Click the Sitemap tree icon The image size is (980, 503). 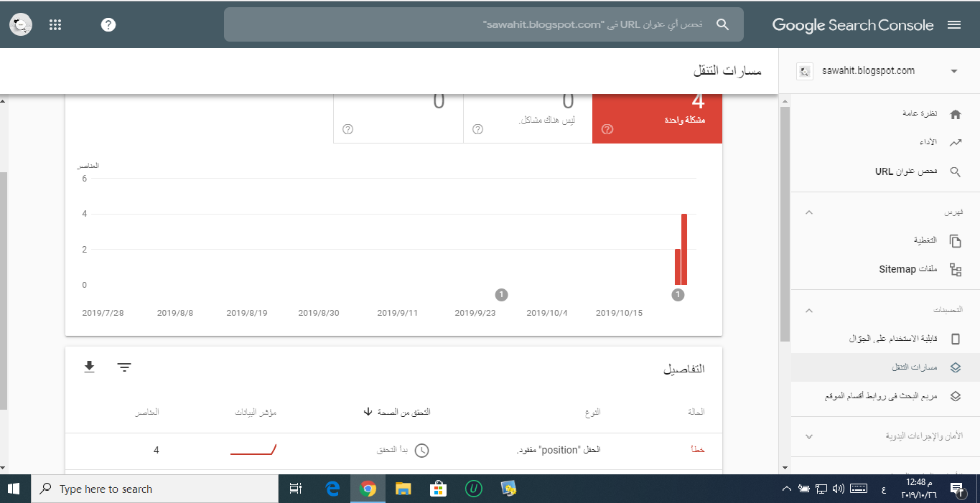point(955,270)
